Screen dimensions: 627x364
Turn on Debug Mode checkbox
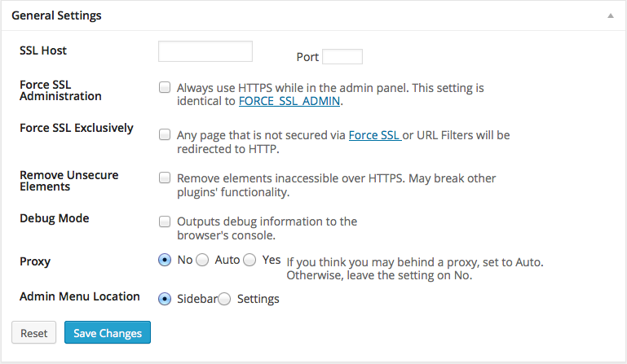[165, 221]
